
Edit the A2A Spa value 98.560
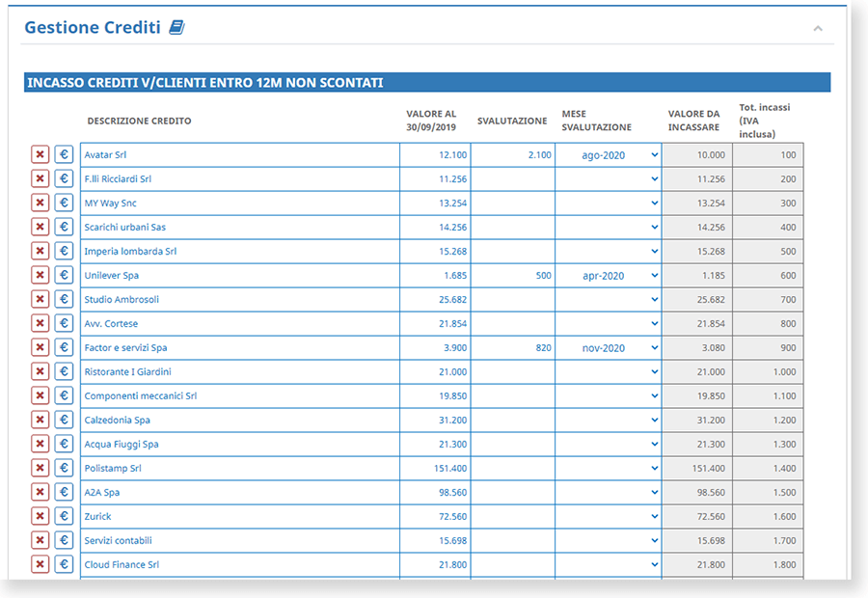pos(435,492)
